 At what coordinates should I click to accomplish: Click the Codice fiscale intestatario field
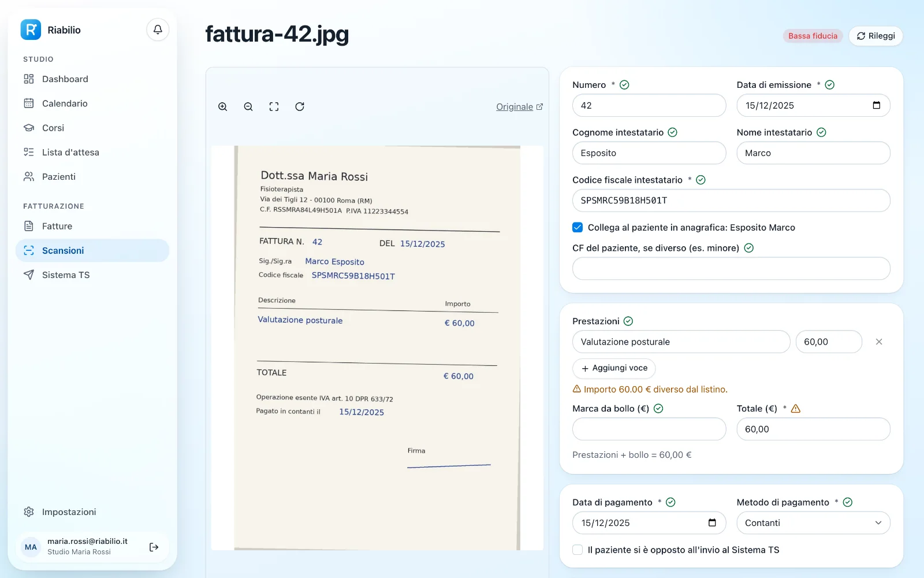pyautogui.click(x=731, y=201)
